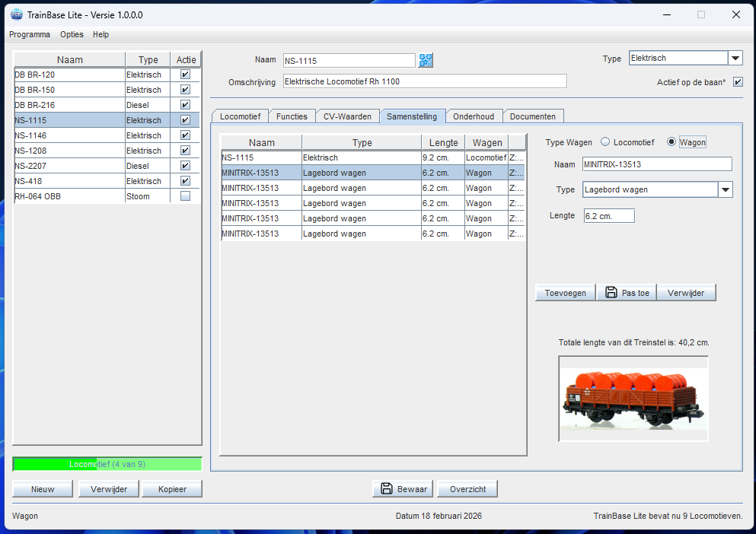Image resolution: width=756 pixels, height=534 pixels.
Task: Click the TrainBase Lite app icon in title bar
Action: coord(16,14)
